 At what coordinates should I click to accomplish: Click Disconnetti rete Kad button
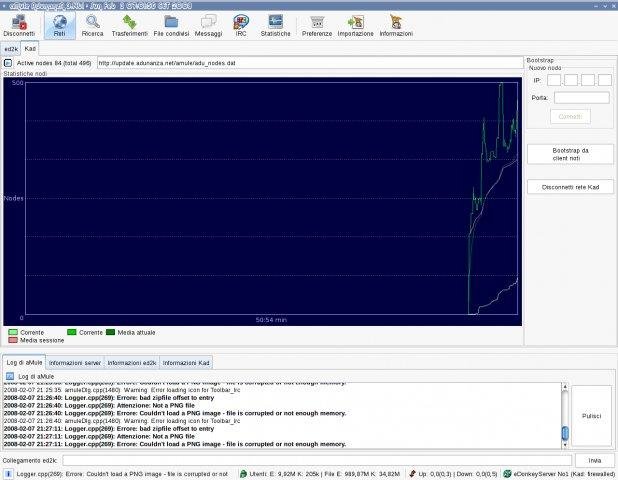pyautogui.click(x=570, y=187)
